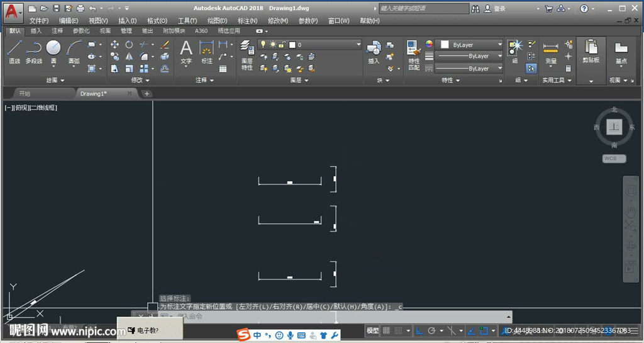Open the Dimension (标注) menu
This screenshot has height=343, width=644.
(x=247, y=21)
